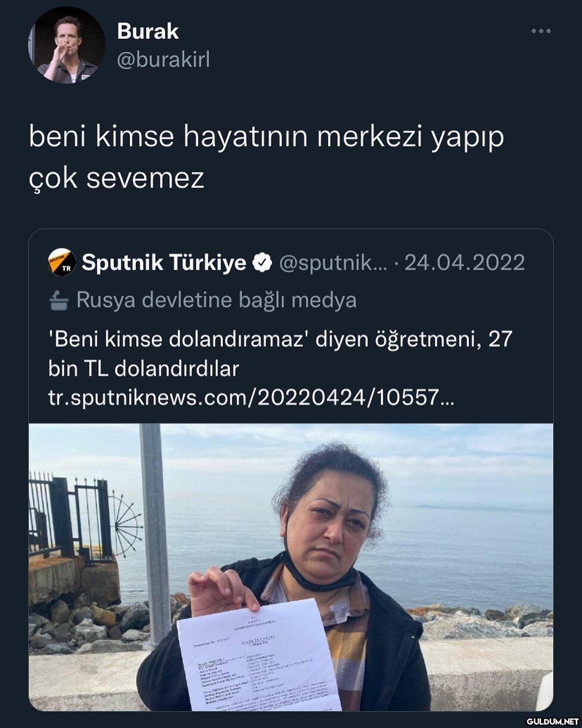Follow the tr.sputniknews.com article link
Viewport: 582px width, 728px height.
click(251, 398)
